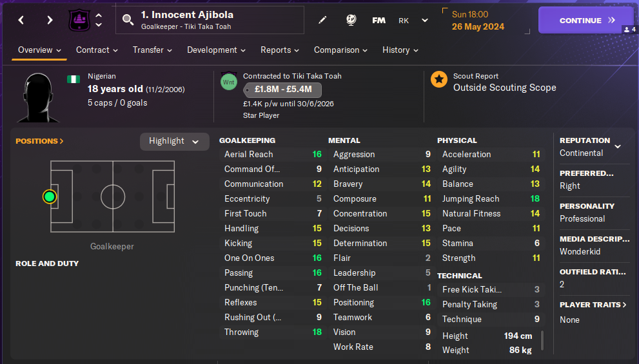
Task: Open the world globe icon
Action: pos(351,21)
